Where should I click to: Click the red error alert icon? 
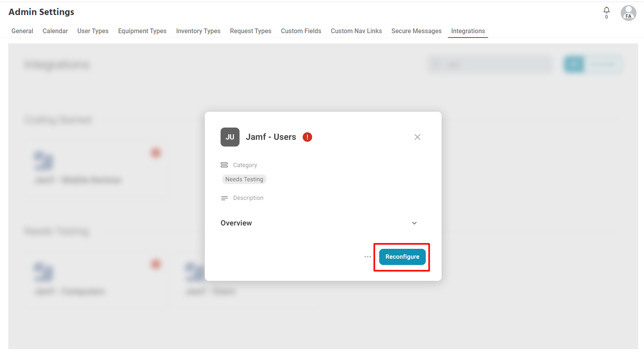pyautogui.click(x=307, y=137)
